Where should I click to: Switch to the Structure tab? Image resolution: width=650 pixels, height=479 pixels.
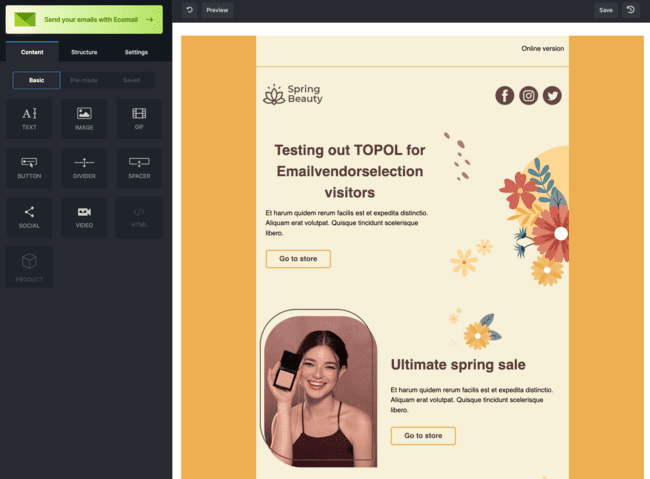(84, 52)
